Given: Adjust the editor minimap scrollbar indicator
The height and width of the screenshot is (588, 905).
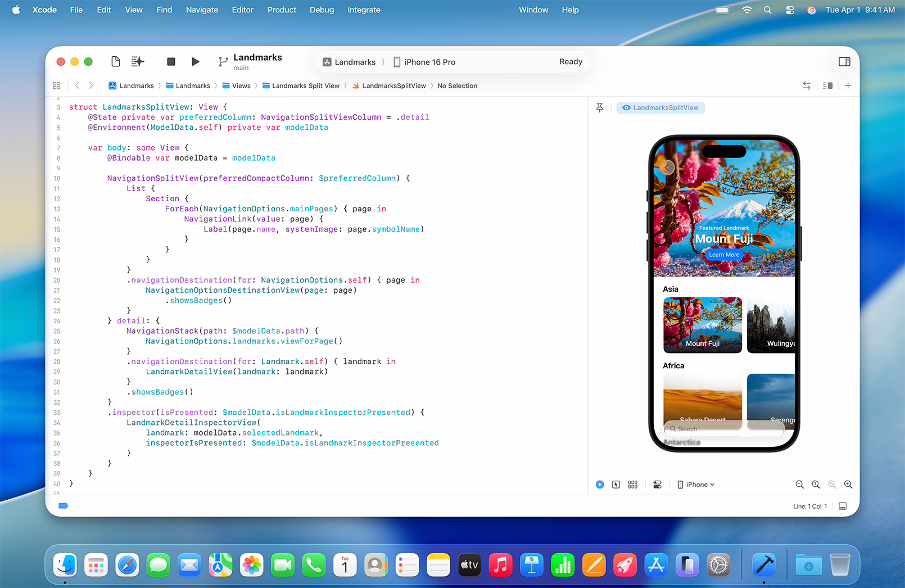Looking at the screenshot, I should click(x=63, y=505).
